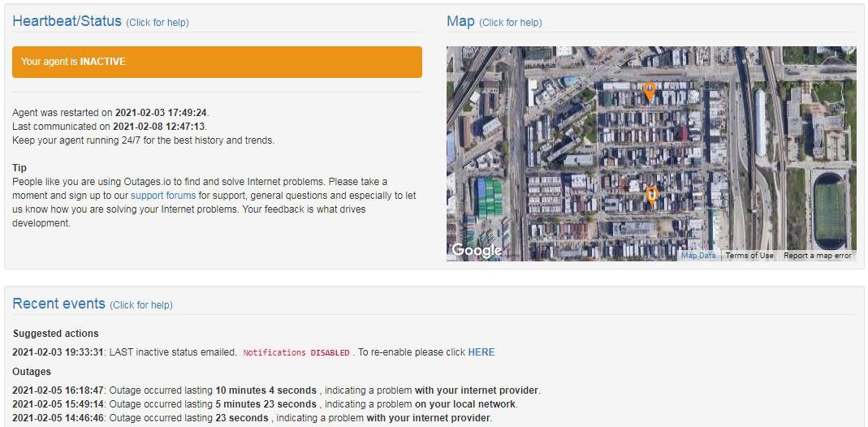Open the support forums link
This screenshot has height=427, width=868.
click(163, 196)
